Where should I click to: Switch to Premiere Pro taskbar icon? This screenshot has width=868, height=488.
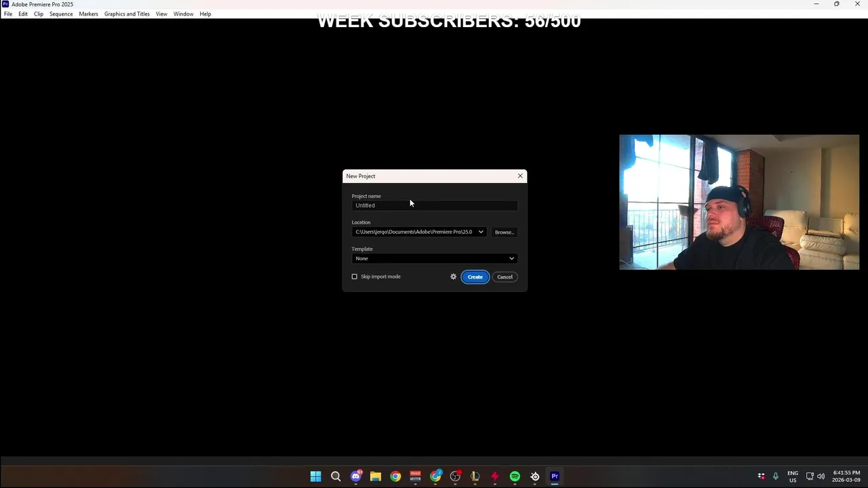coord(555,476)
